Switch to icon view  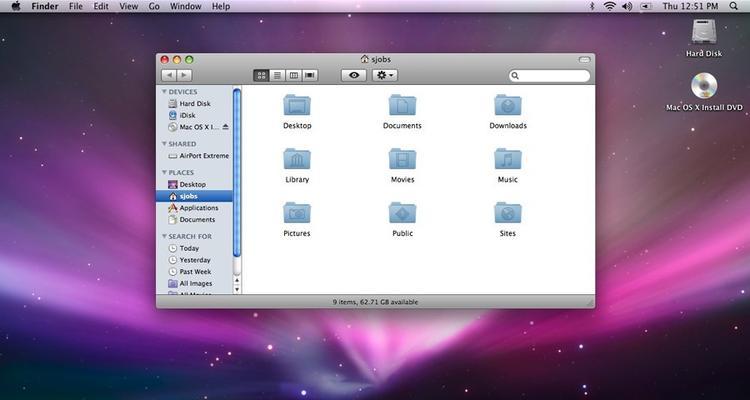[261, 76]
